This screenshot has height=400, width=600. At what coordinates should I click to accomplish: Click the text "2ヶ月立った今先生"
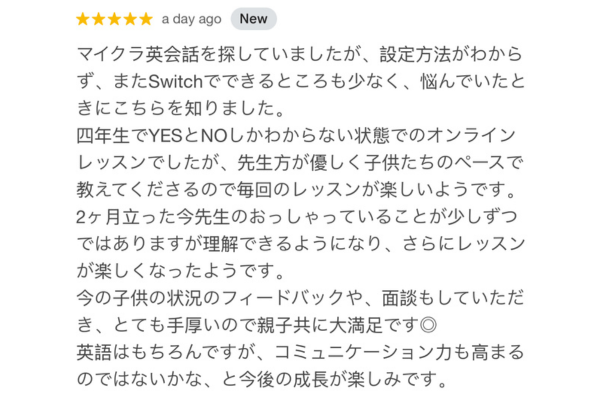(x=153, y=217)
